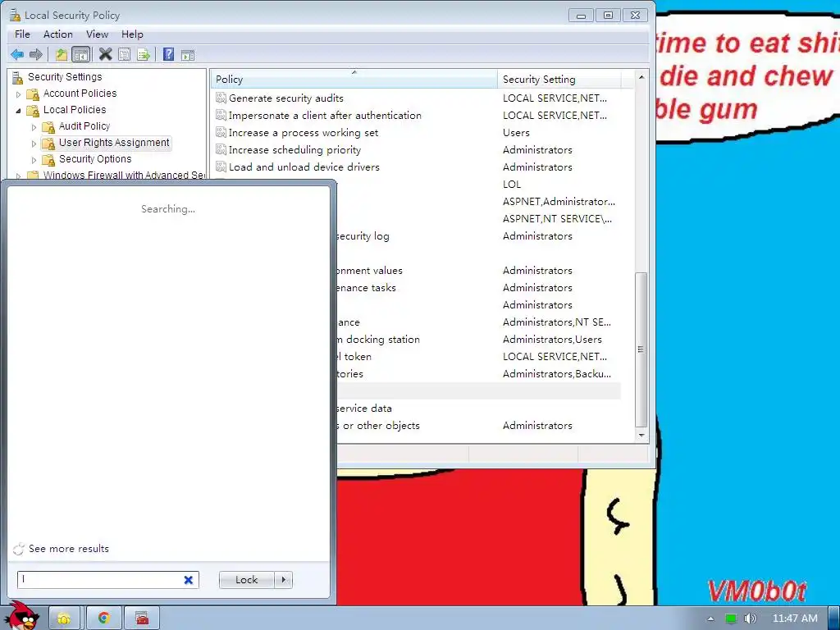Screen dimensions: 840x630
Task: Click the Show desktop button at taskbar edge
Action: [834, 619]
